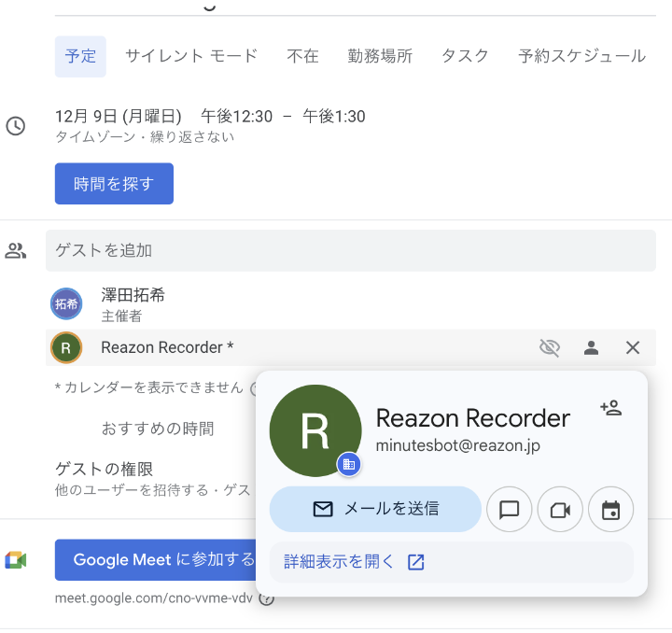The image size is (672, 633).
Task: Change the date 12月 9日 (月曜日)
Action: 119,116
